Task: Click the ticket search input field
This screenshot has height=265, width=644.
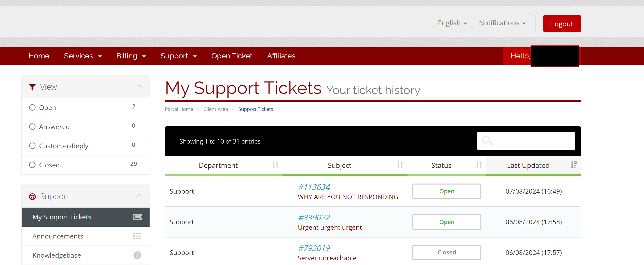Action: pos(526,141)
